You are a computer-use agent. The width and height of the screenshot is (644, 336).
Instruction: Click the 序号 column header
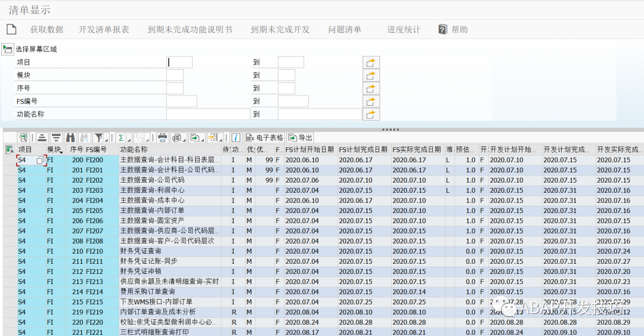coord(75,150)
